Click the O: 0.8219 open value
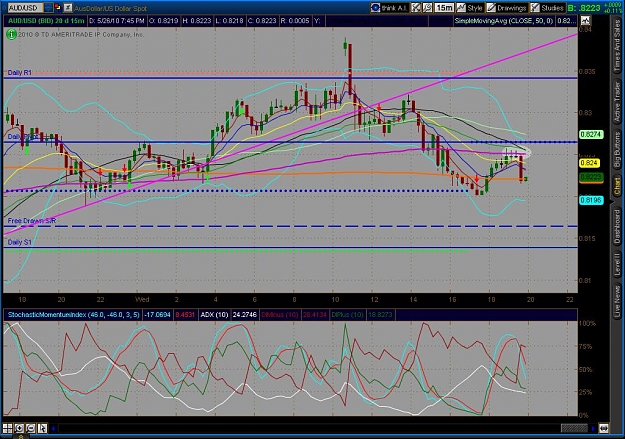625x439 pixels. 163,21
